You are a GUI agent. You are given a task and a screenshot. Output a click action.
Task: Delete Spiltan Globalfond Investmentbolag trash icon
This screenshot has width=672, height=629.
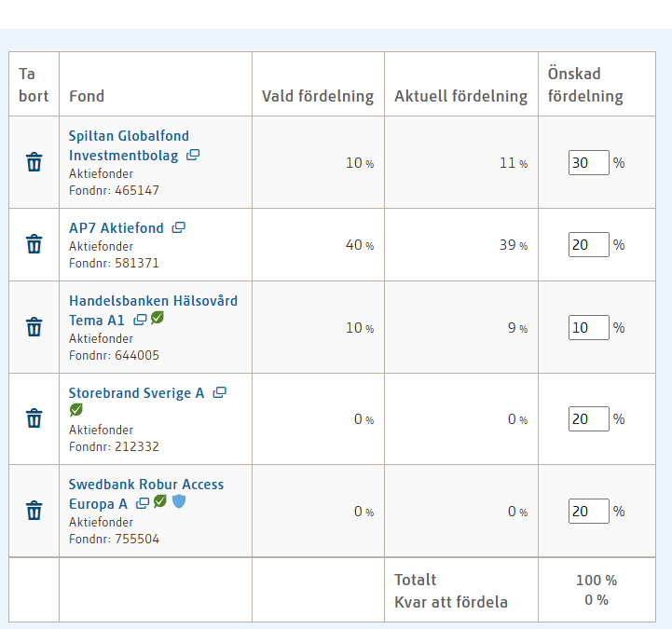point(34,162)
